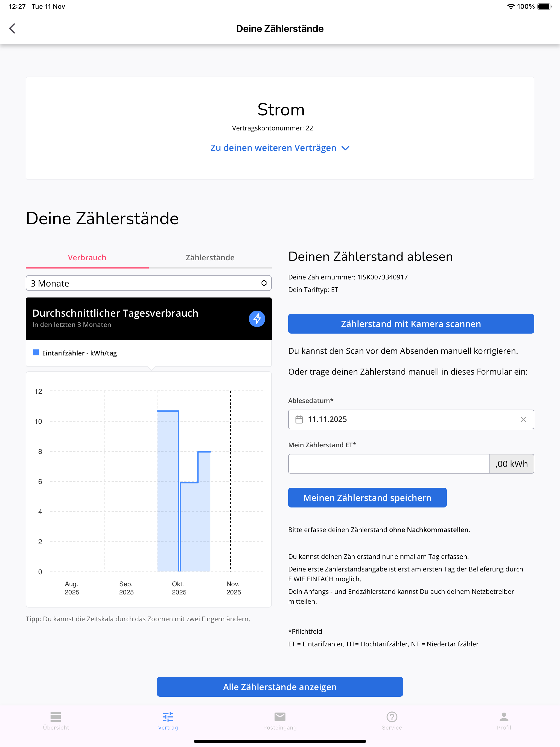This screenshot has width=560, height=747.
Task: Open Posteingang in bottom bar
Action: (x=280, y=721)
